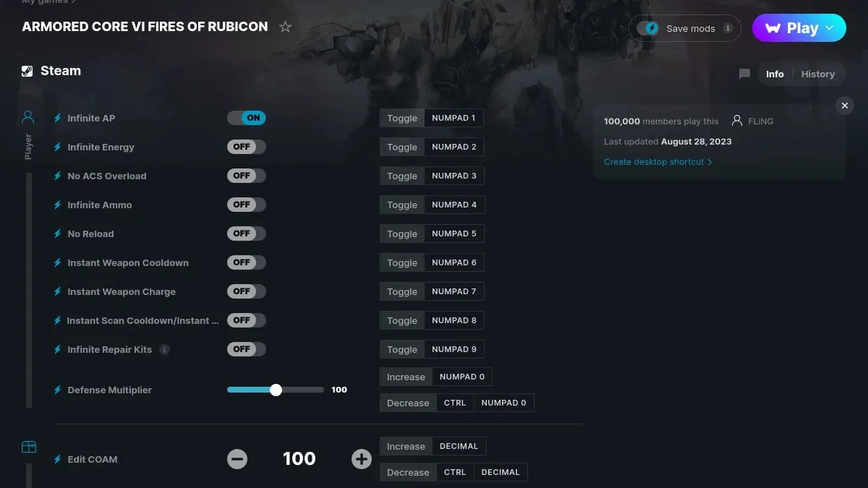This screenshot has width=868, height=488.
Task: Click the Defense Multiplier slider handle
Action: 276,390
